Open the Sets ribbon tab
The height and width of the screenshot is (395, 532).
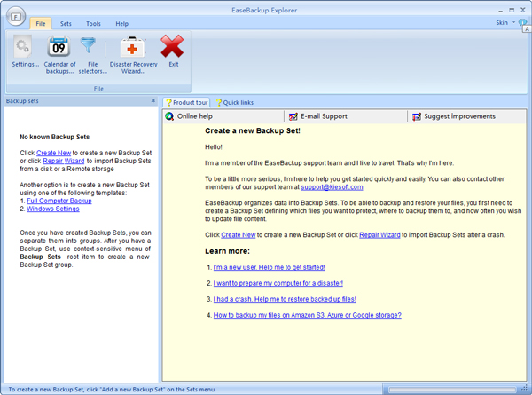(x=66, y=24)
